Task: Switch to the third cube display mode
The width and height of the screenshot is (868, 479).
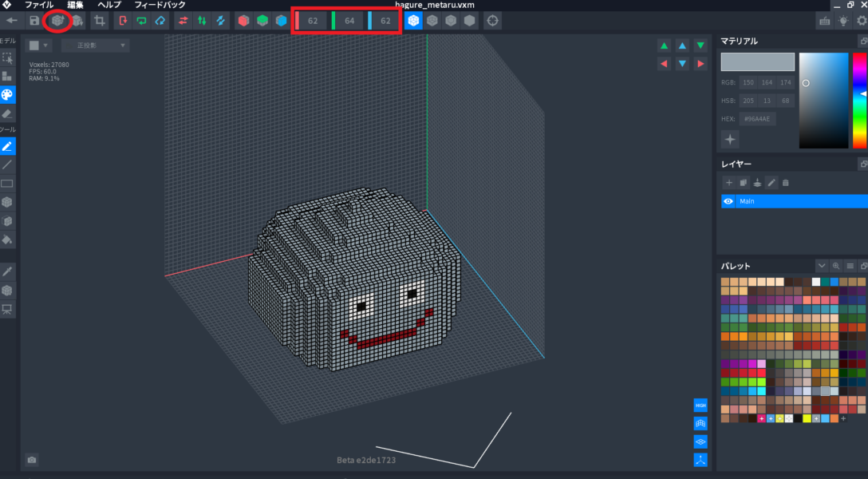Action: (x=452, y=21)
